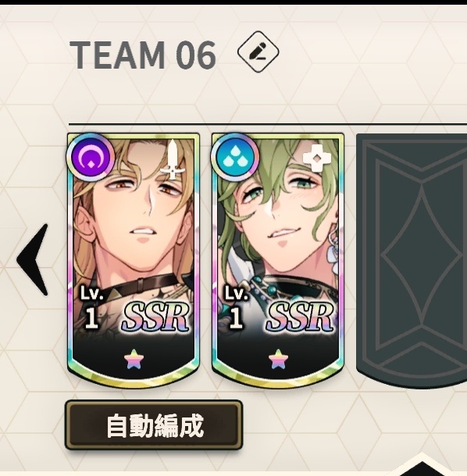
Task: Select the green-haired SSR character card
Action: (278, 260)
